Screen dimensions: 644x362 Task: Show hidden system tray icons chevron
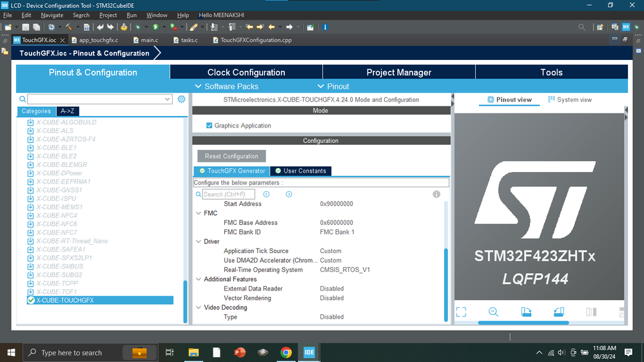click(x=540, y=352)
